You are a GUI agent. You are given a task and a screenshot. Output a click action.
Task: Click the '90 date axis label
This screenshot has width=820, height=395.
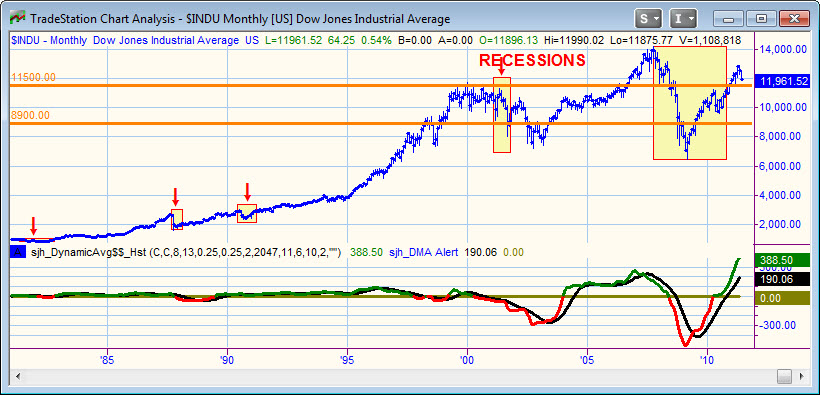(227, 360)
